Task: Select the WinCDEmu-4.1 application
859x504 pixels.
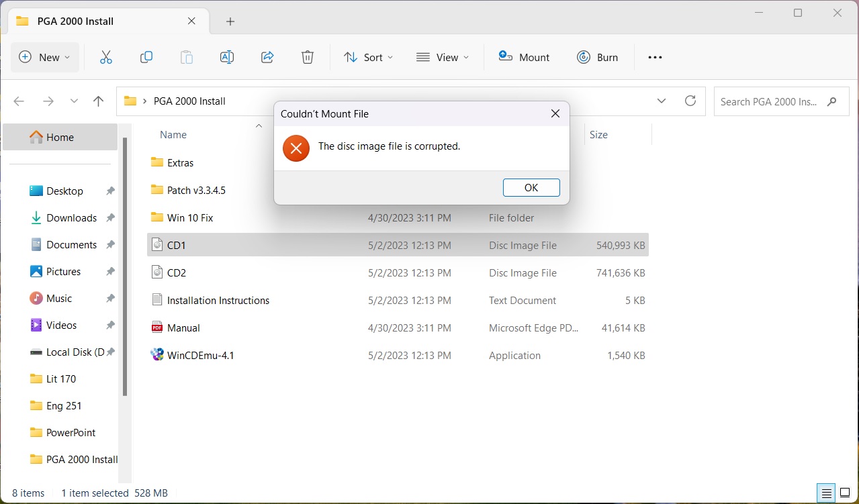Action: (398, 355)
